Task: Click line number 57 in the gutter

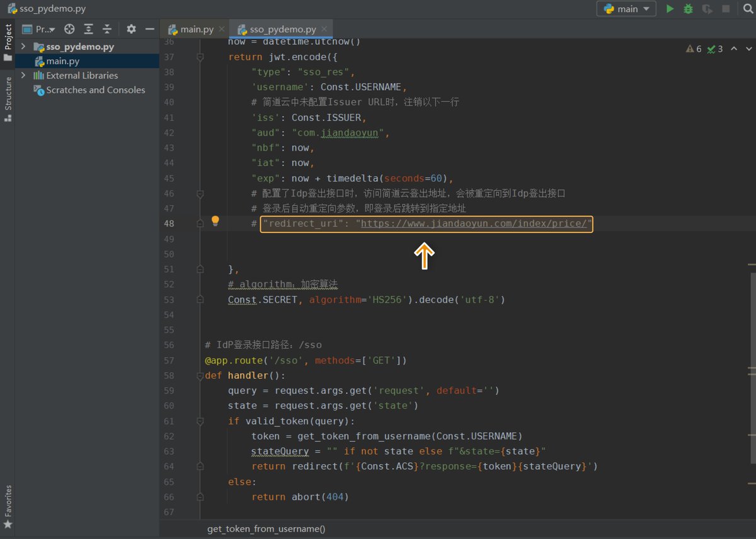Action: pos(169,360)
